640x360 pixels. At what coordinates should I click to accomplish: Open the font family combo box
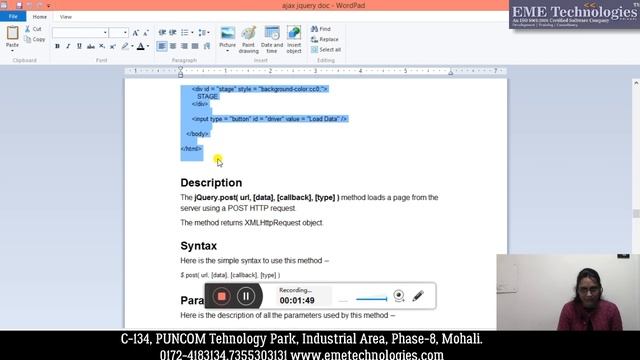point(80,33)
